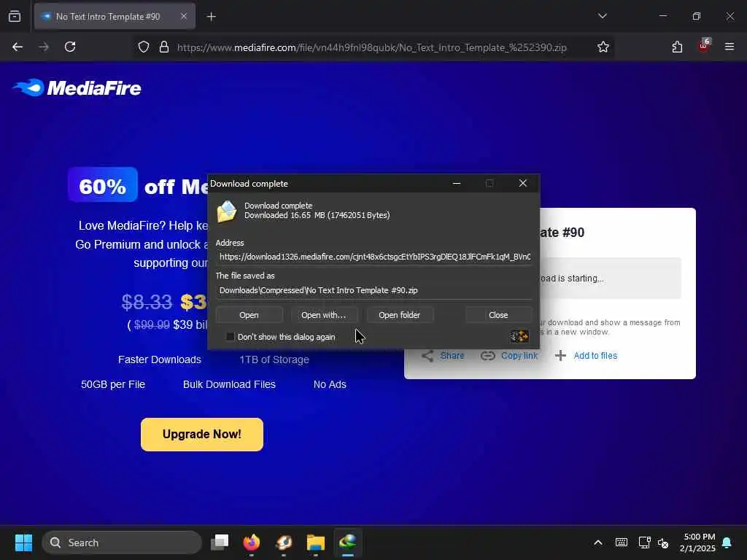Open File Explorer from the taskbar
This screenshot has height=560, width=747.
(x=315, y=542)
